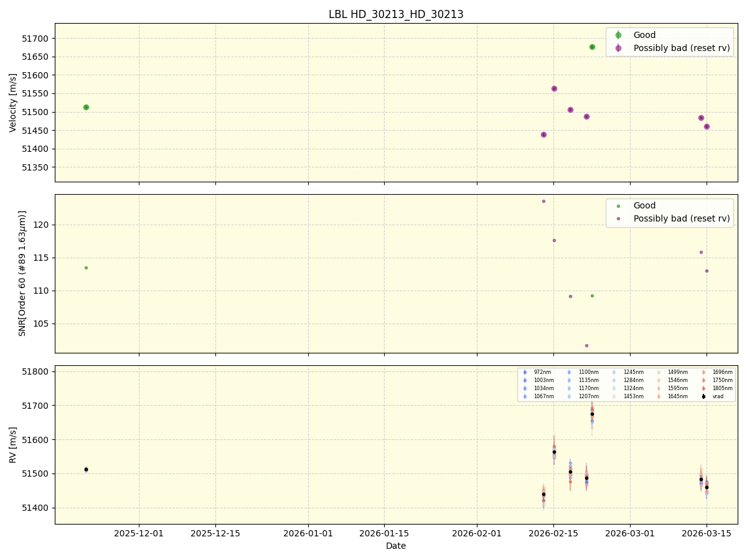Click the 1499nm legend marker

[659, 372]
